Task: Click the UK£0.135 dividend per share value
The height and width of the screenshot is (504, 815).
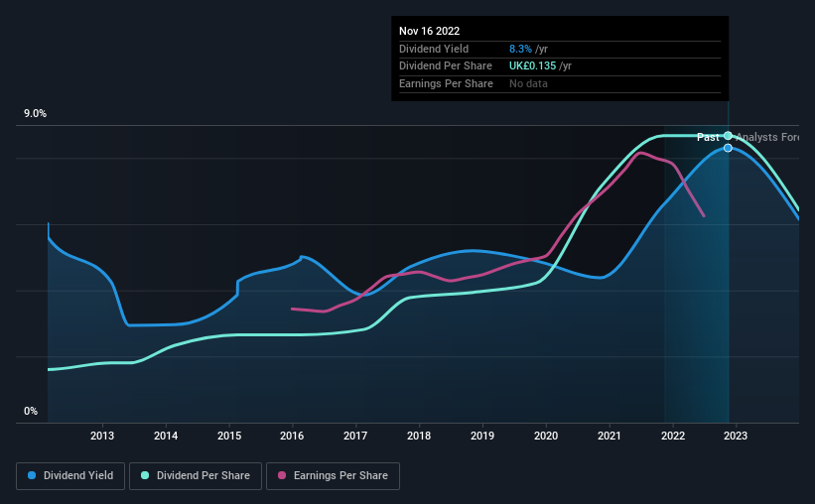Action: 531,66
